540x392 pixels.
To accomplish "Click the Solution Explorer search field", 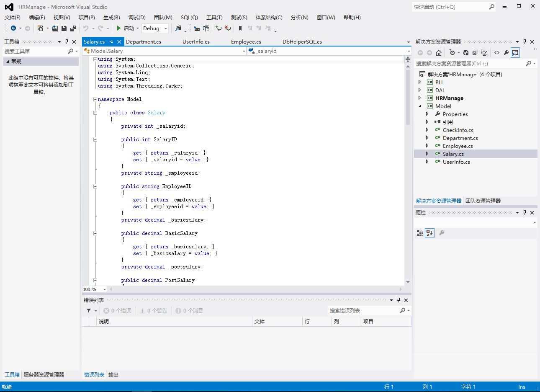I will tap(470, 64).
